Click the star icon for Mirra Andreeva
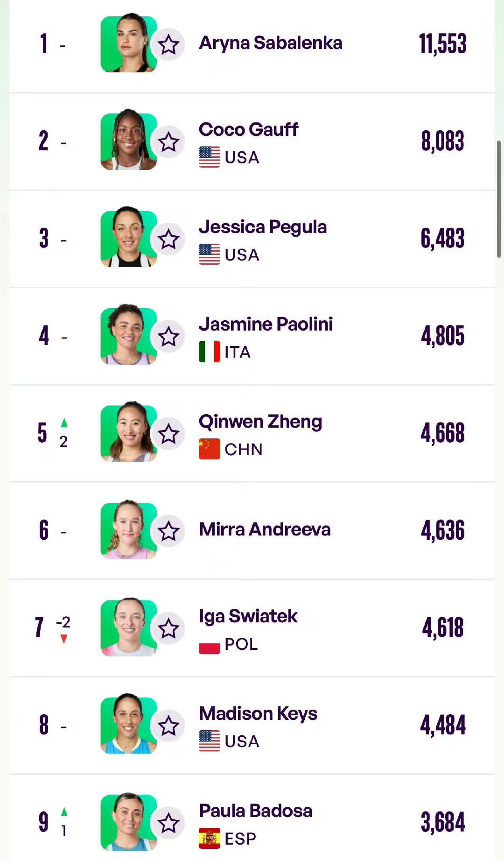 (x=168, y=531)
